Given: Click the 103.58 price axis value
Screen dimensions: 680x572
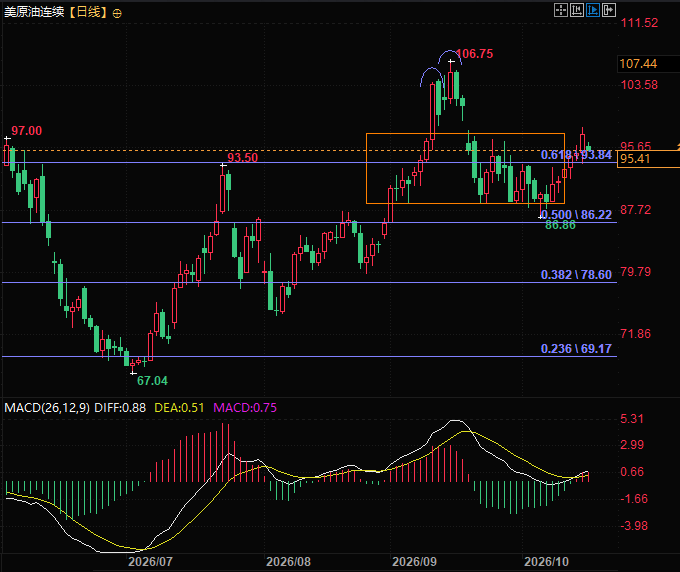Looking at the screenshot, I should [639, 85].
